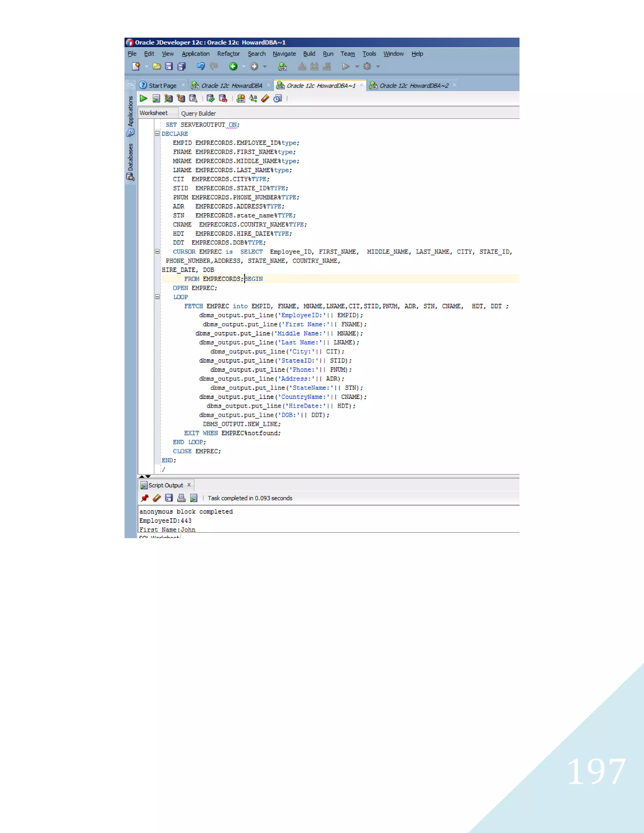Close the Start Page tab
The width and height of the screenshot is (644, 833).
pyautogui.click(x=183, y=85)
